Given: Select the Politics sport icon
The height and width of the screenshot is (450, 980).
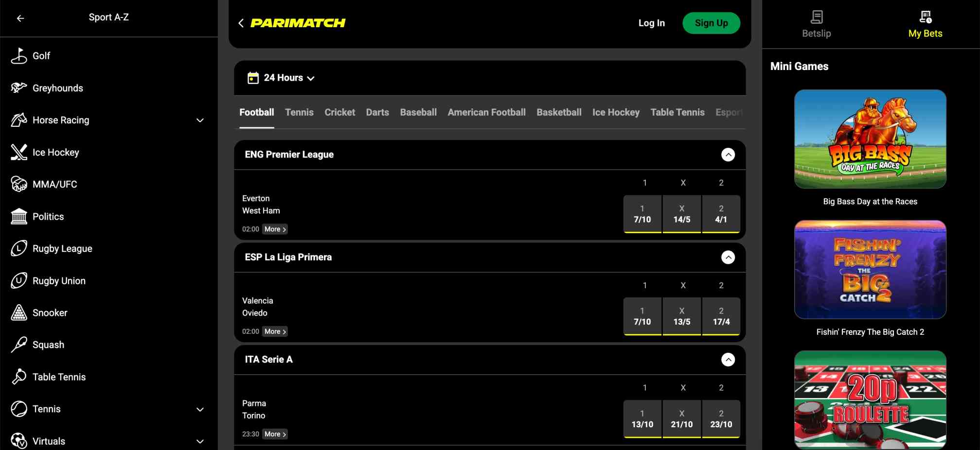Looking at the screenshot, I should click(x=18, y=216).
